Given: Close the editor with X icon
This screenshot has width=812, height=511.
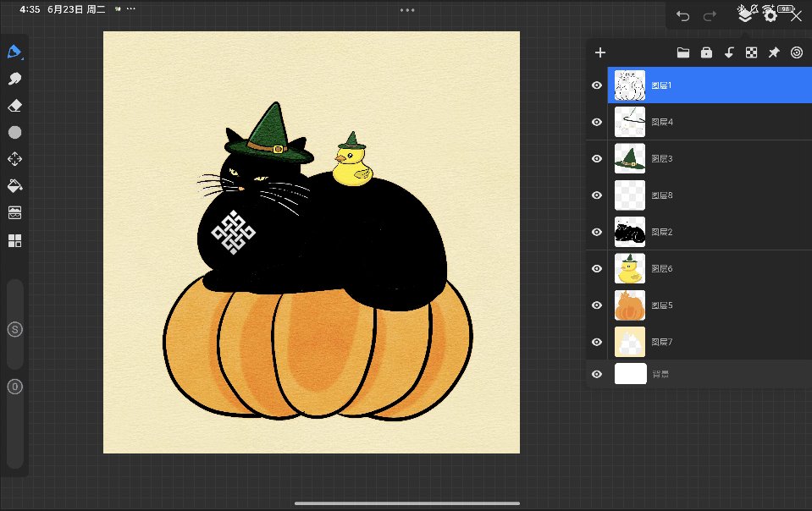Looking at the screenshot, I should [797, 17].
